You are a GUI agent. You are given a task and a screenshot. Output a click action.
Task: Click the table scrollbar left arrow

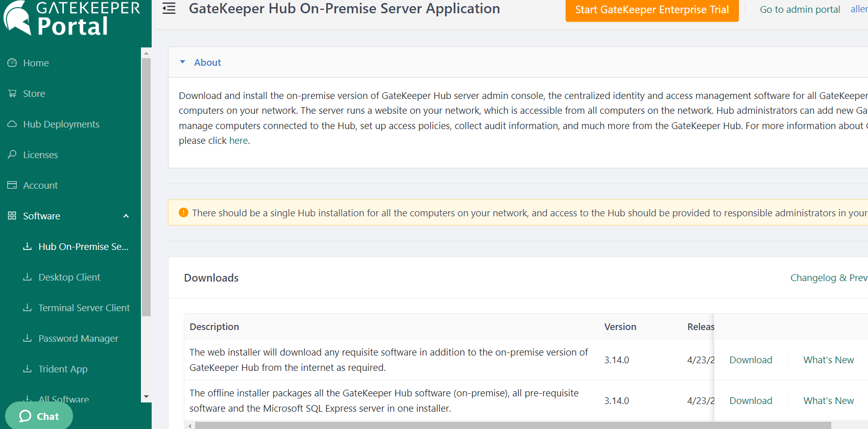190,425
